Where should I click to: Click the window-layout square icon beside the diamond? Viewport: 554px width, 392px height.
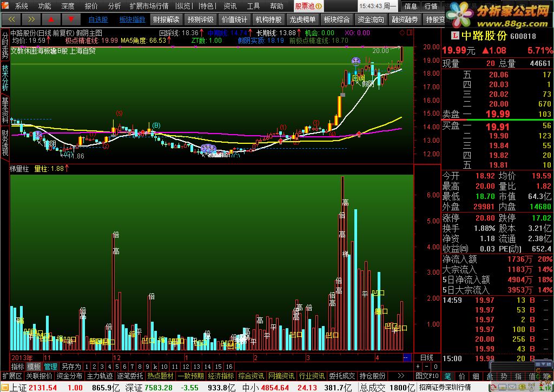[x=410, y=33]
